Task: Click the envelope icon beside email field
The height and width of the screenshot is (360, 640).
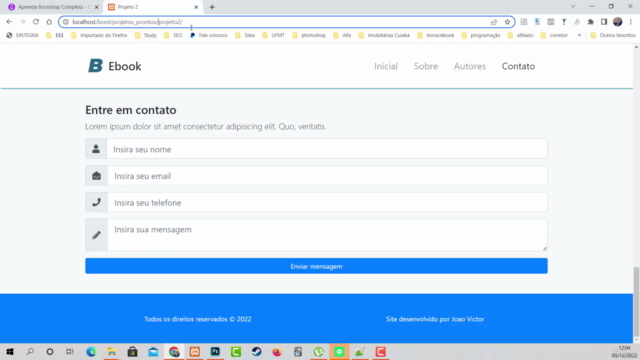Action: pyautogui.click(x=96, y=176)
